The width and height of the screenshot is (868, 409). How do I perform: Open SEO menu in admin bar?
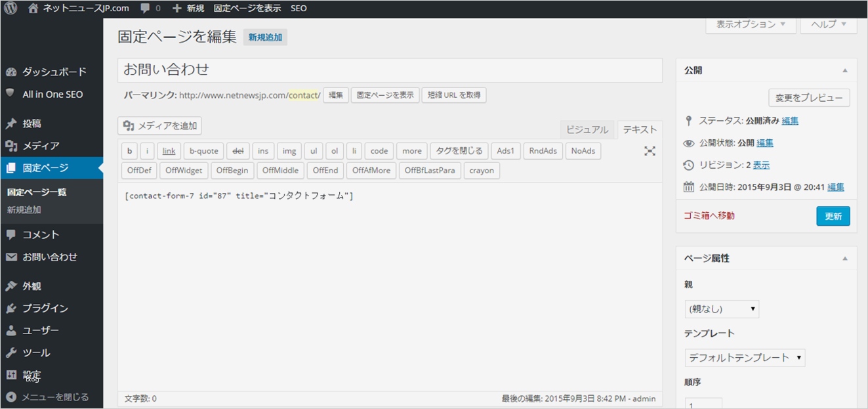[x=299, y=9]
